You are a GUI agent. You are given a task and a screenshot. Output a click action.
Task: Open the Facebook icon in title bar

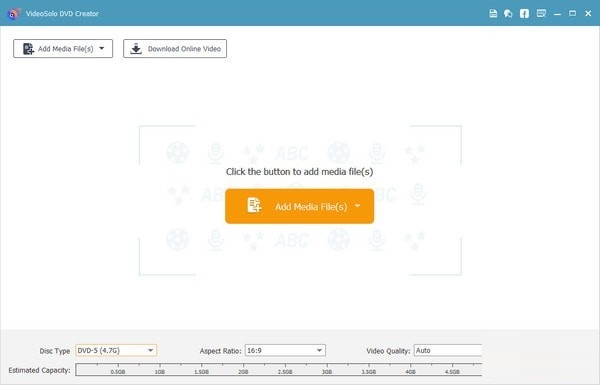point(524,14)
